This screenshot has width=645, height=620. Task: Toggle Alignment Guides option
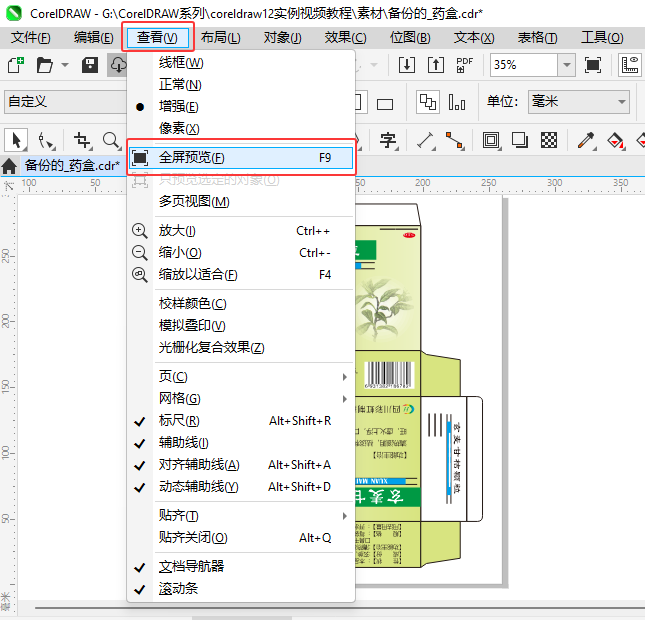coord(241,464)
